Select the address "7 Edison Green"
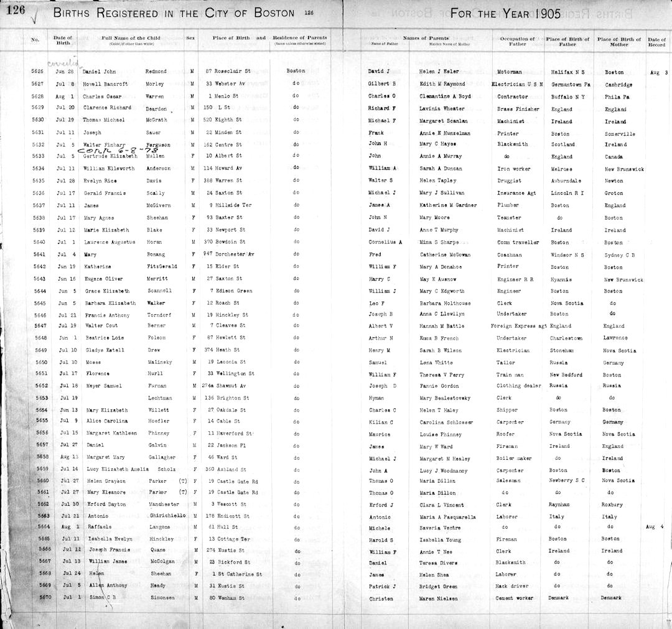 (231, 291)
